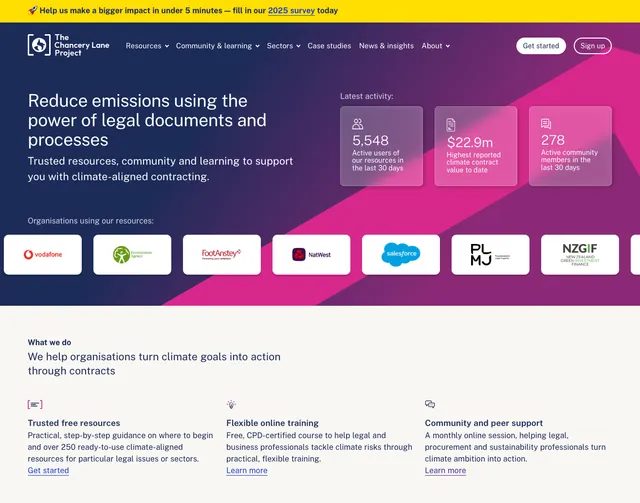The width and height of the screenshot is (640, 503).
Task: Click the Flexible online training lightbulb icon
Action: (x=231, y=405)
